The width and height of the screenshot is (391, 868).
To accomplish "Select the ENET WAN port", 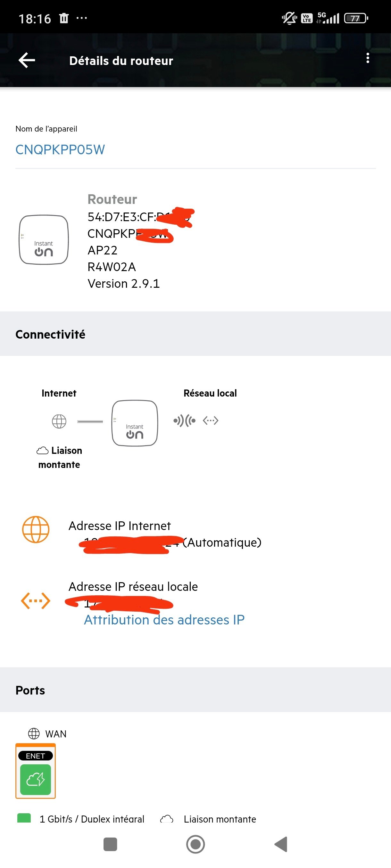I will pos(36,771).
